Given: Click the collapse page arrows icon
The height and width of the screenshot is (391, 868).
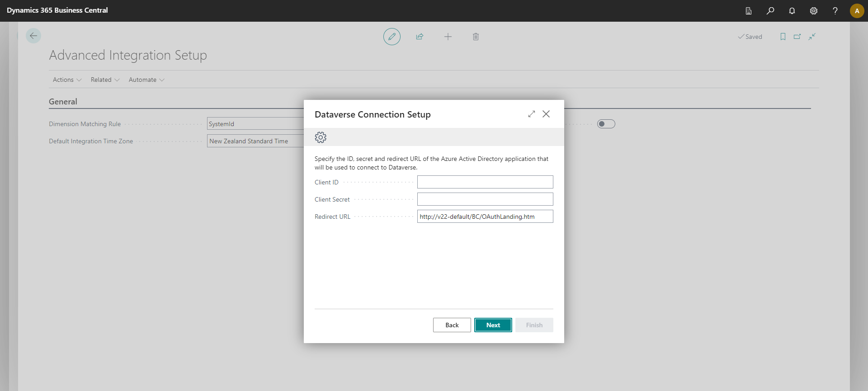Looking at the screenshot, I should [812, 37].
